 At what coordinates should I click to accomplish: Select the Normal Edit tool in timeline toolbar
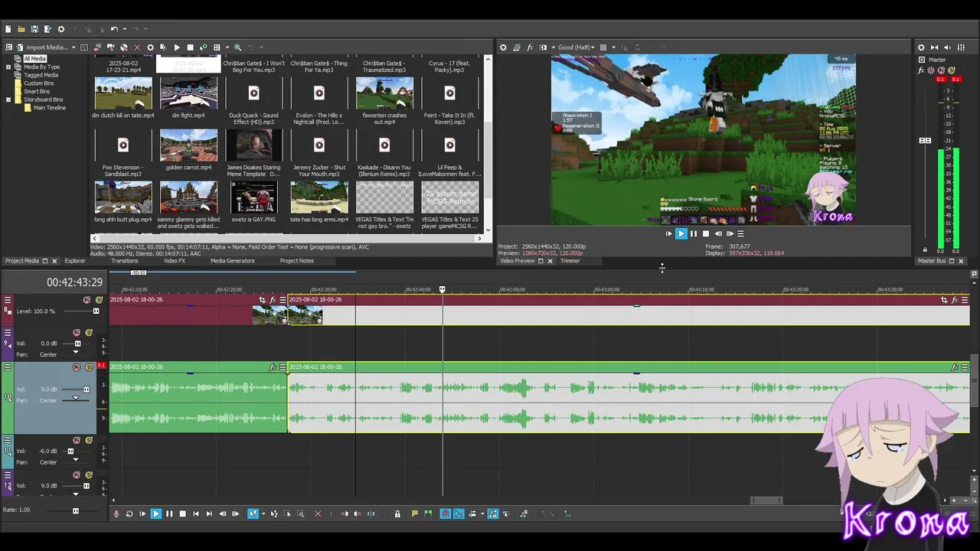(253, 514)
